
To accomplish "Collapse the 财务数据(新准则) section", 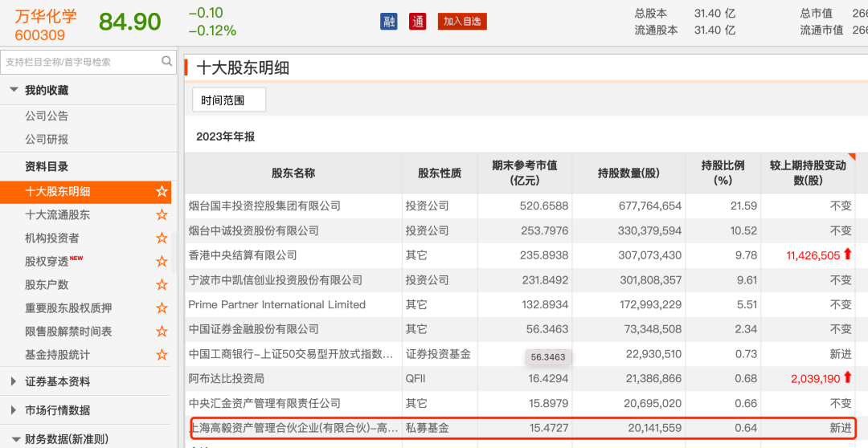I will 14,440.
